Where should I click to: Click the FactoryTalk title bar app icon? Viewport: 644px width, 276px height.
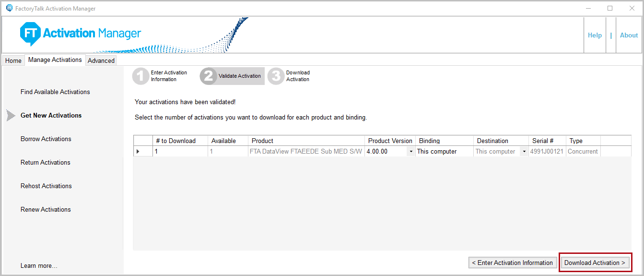click(9, 8)
